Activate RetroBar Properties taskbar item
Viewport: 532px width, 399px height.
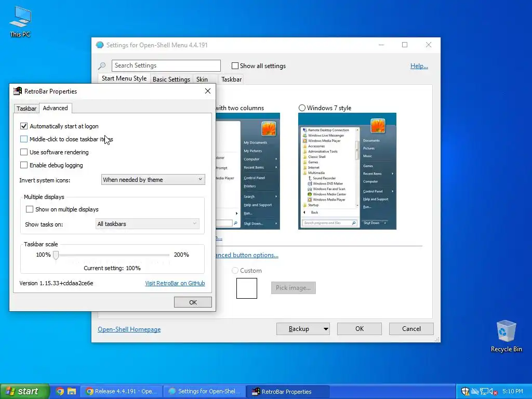coord(288,391)
